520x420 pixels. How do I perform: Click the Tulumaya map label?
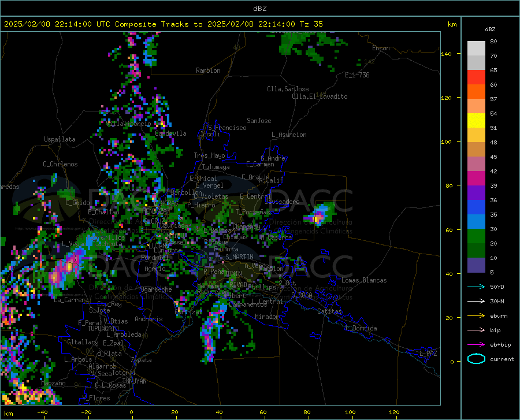point(216,167)
